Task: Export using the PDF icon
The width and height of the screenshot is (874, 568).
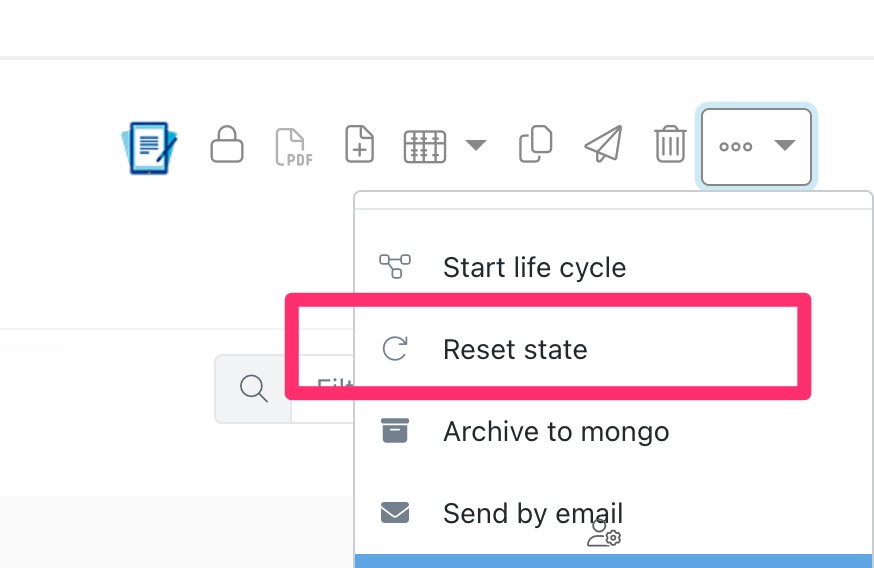Action: coord(293,147)
